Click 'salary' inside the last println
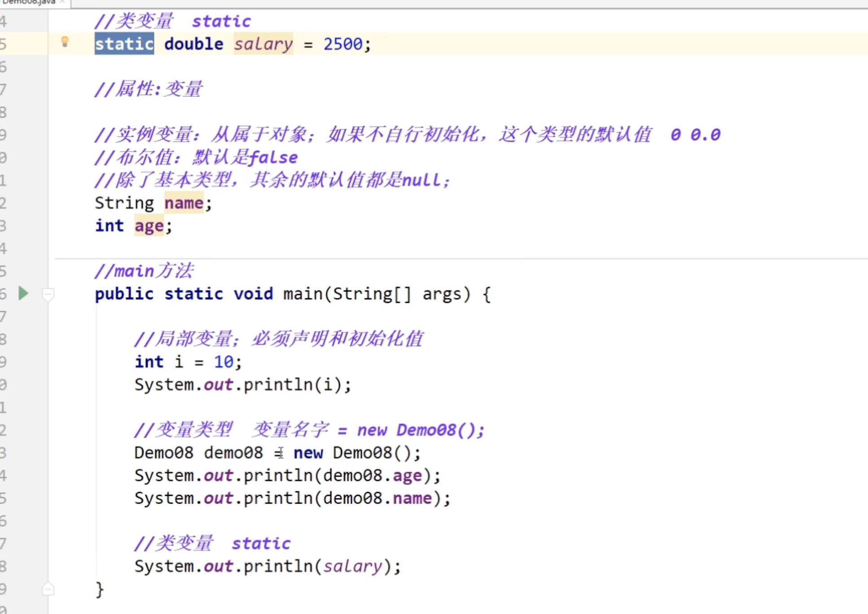This screenshot has height=614, width=868. point(352,566)
